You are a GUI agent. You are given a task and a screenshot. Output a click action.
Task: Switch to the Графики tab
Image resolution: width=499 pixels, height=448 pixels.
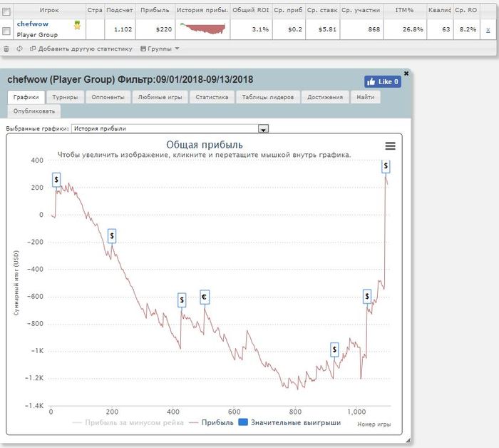click(x=26, y=97)
